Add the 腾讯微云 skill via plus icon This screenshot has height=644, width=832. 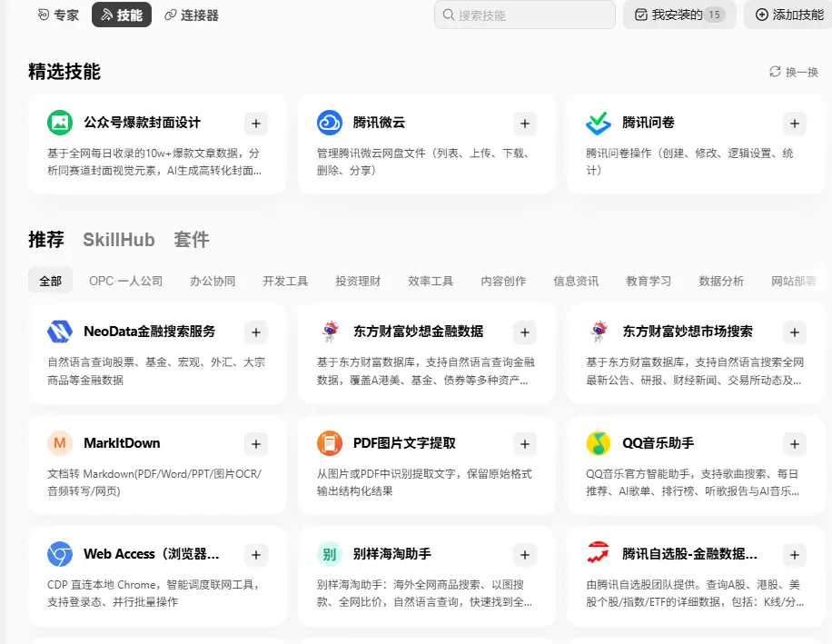click(x=525, y=124)
